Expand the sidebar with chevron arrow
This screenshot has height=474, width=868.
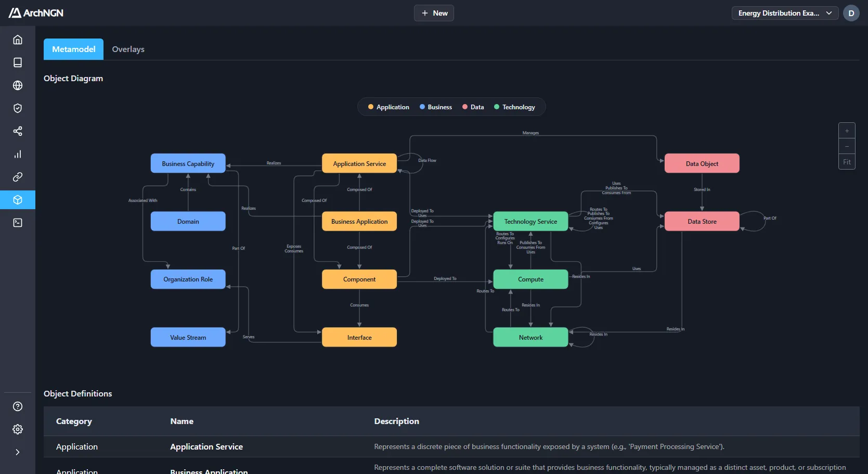click(18, 452)
